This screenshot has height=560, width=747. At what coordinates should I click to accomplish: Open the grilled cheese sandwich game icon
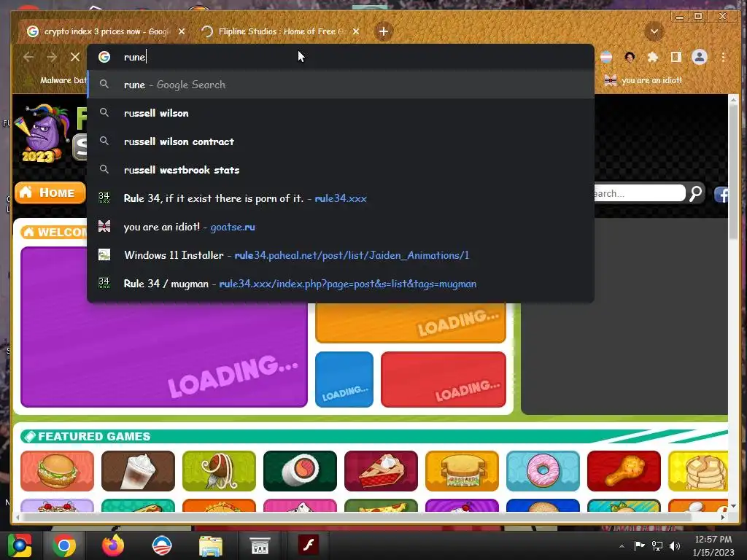coord(462,471)
